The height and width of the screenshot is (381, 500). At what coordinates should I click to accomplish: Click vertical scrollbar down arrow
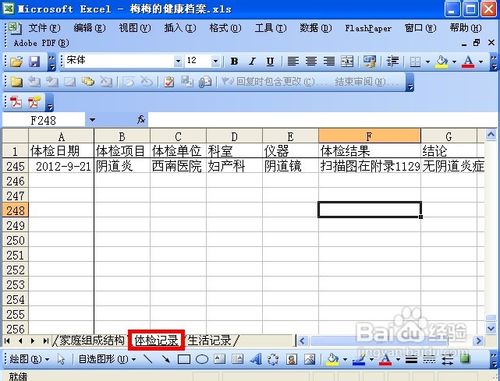491,328
